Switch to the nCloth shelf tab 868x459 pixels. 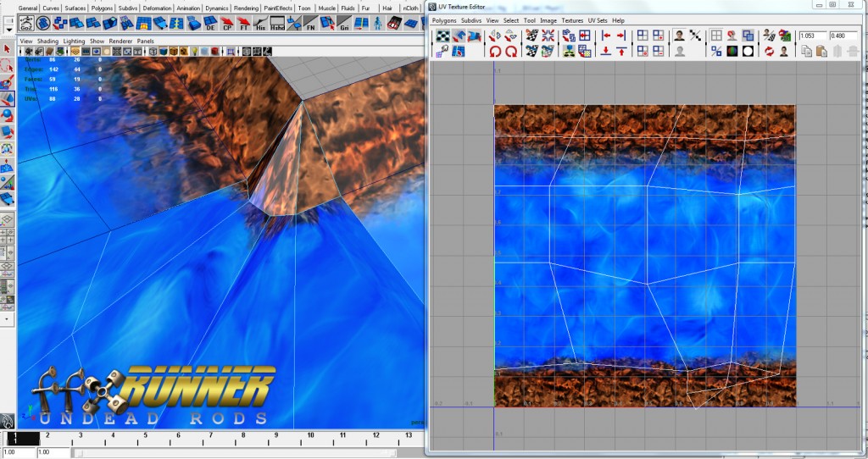pos(410,8)
